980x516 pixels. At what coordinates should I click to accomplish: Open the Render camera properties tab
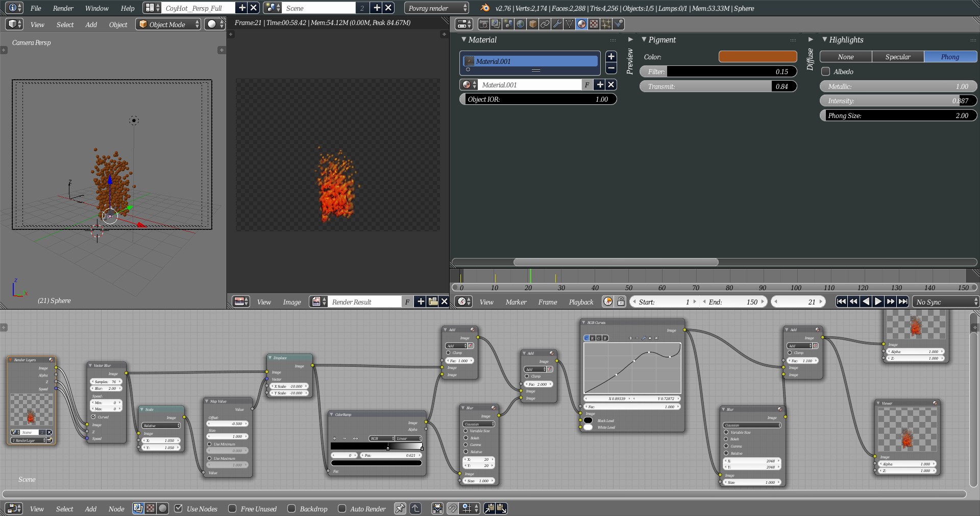coord(483,24)
